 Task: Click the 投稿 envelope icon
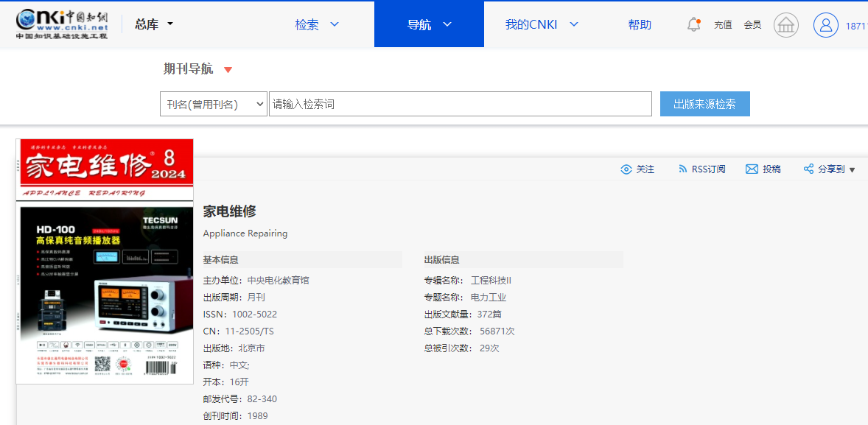[752, 169]
